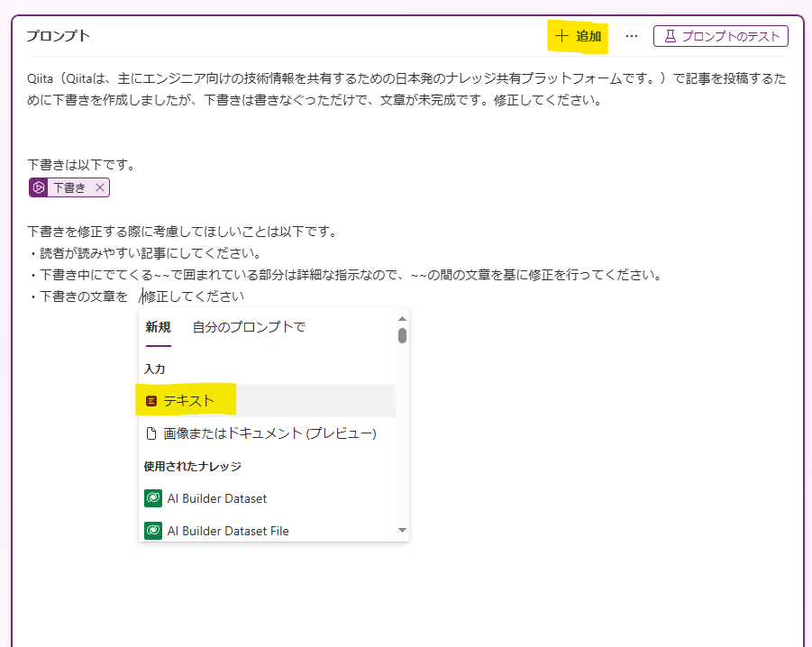The width and height of the screenshot is (812, 647).
Task: Click the テキスト option's orange icon
Action: [x=151, y=401]
